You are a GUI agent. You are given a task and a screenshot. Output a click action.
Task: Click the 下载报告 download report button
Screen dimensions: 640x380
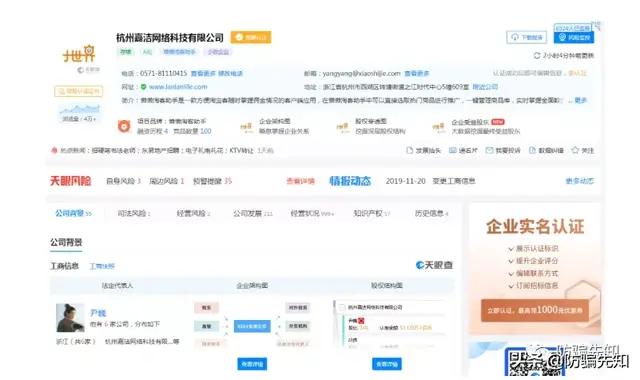coord(526,37)
